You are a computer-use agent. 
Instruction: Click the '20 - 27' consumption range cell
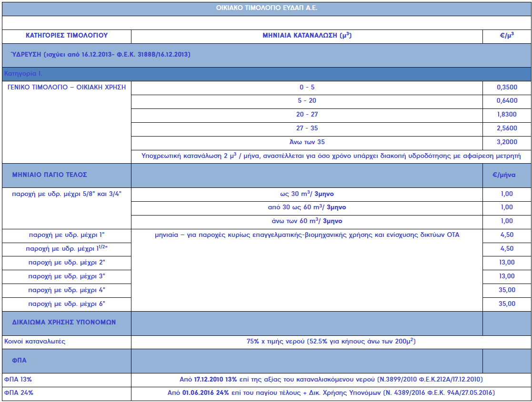pyautogui.click(x=307, y=115)
